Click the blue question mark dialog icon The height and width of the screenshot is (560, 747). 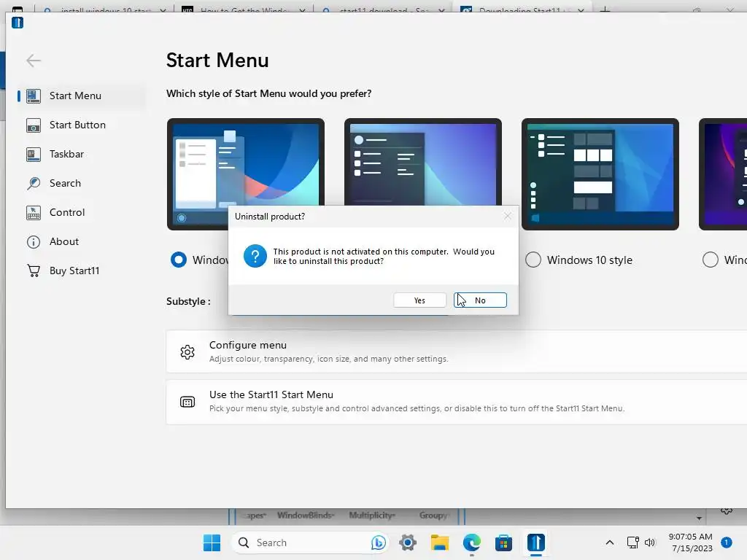click(x=255, y=256)
